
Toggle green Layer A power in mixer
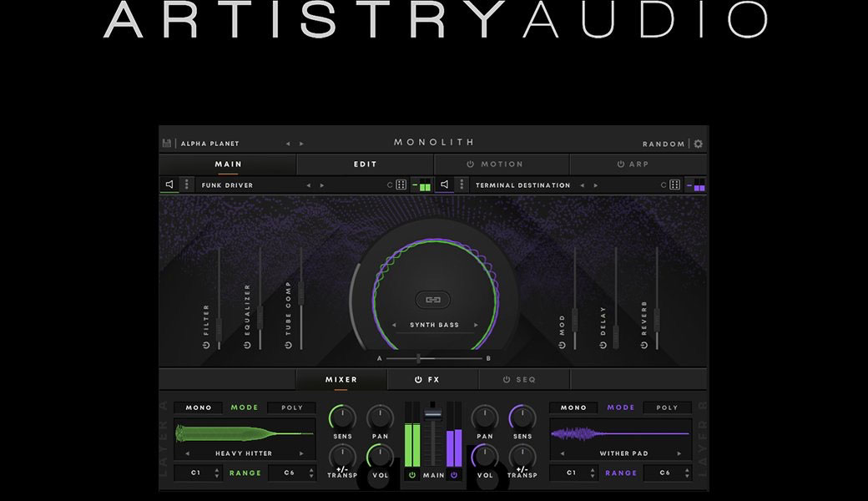(411, 475)
